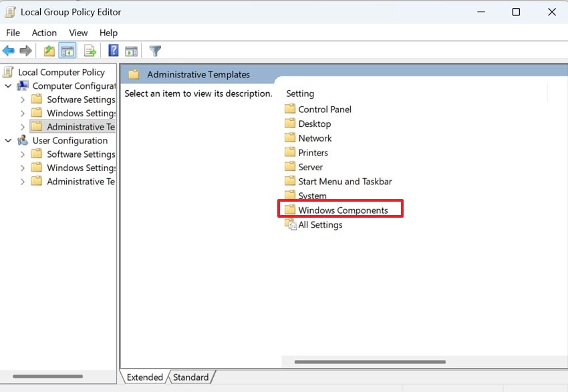Click the Filter funnel icon

coord(155,51)
